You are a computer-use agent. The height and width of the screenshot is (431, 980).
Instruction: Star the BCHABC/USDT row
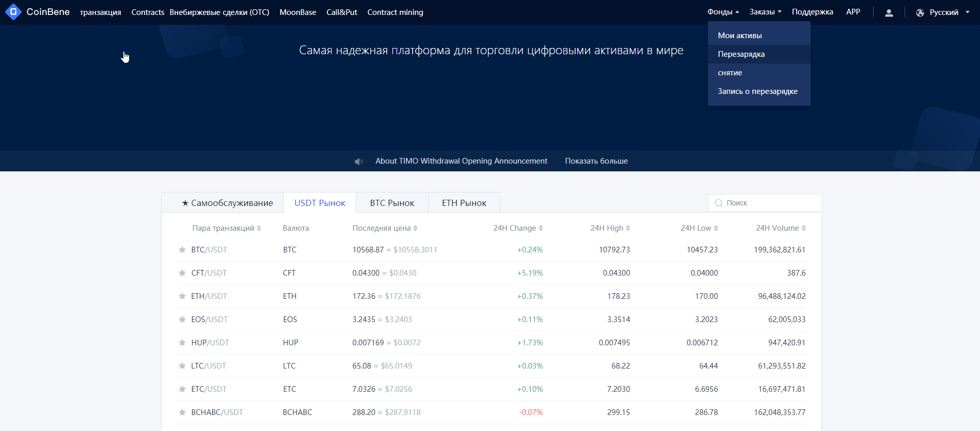point(182,412)
